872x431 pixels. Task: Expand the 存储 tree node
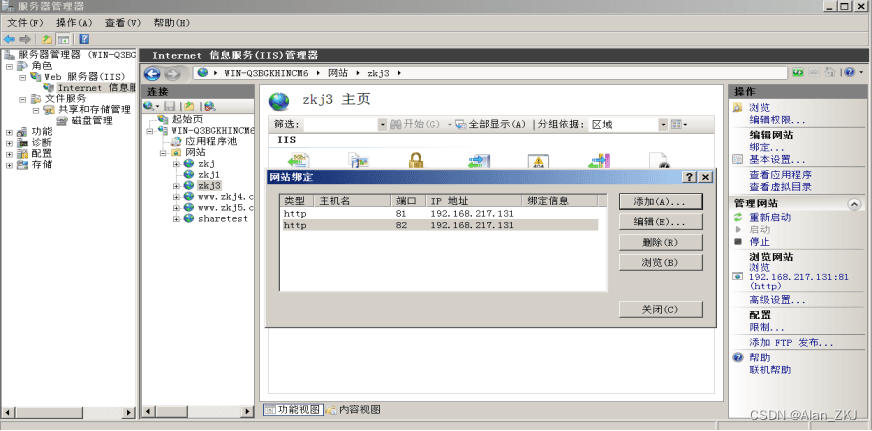(9, 166)
